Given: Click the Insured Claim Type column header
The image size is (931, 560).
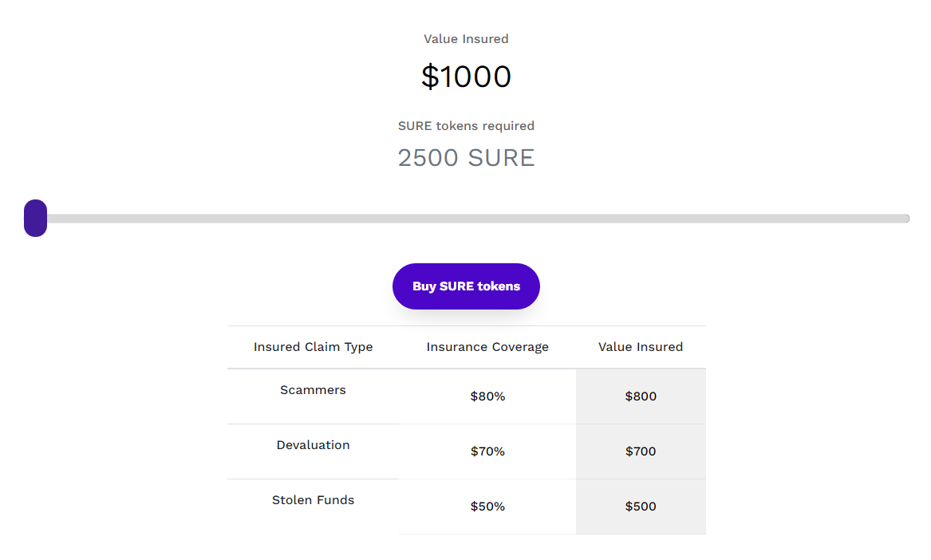Looking at the screenshot, I should click(x=313, y=347).
